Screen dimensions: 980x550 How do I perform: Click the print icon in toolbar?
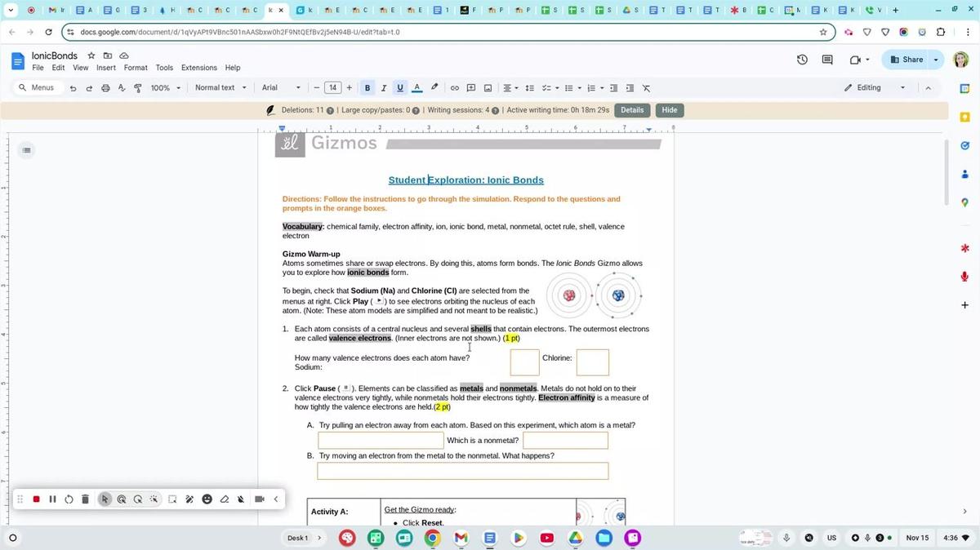(x=105, y=88)
